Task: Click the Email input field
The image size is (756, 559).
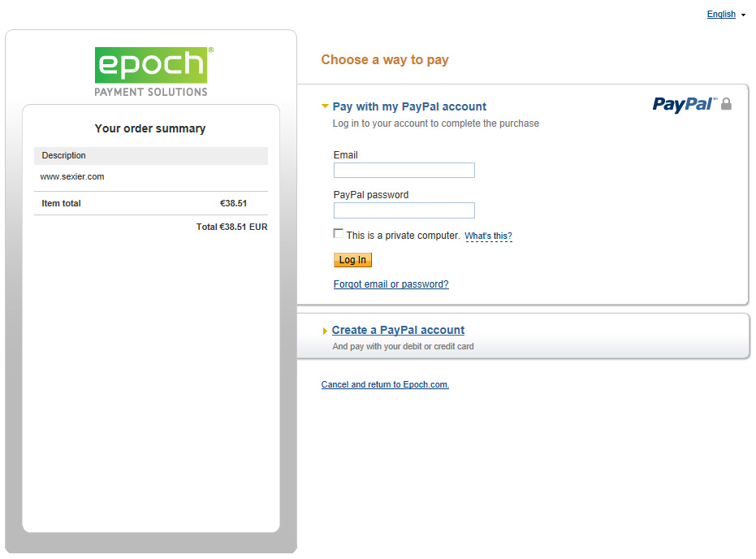Action: tap(404, 171)
